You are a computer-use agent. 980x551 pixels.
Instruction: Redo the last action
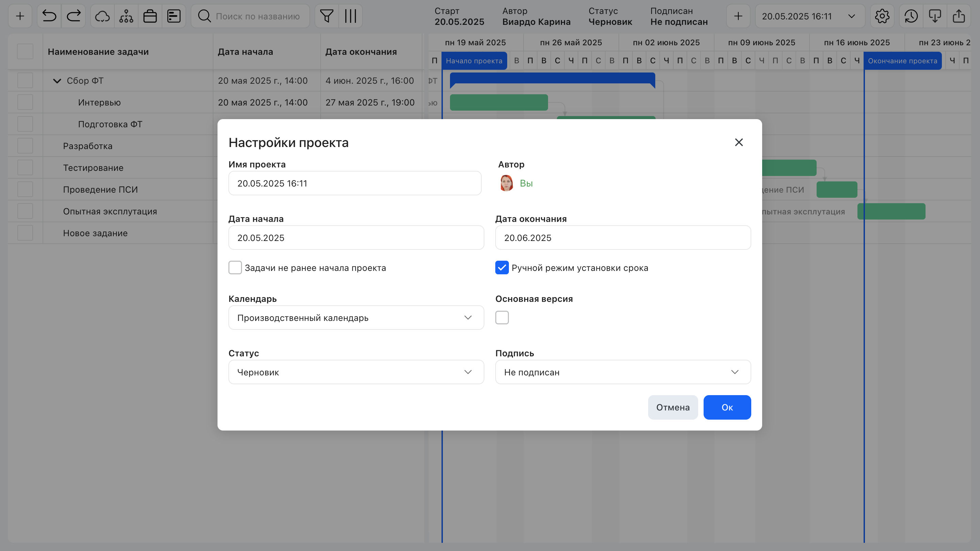pyautogui.click(x=74, y=16)
